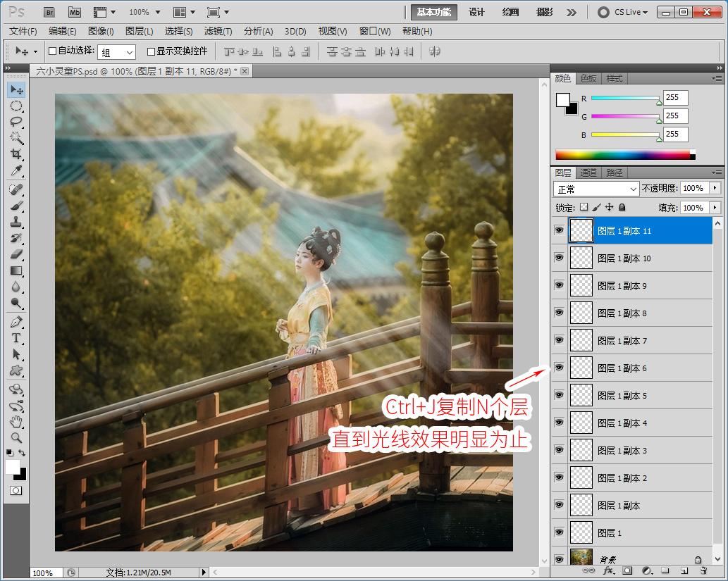Switch to the 绘画 workspace

510,13
